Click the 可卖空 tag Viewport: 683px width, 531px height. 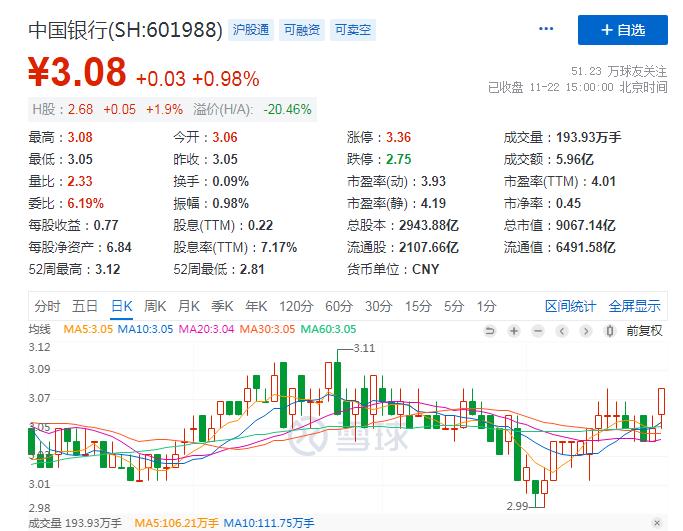click(353, 30)
